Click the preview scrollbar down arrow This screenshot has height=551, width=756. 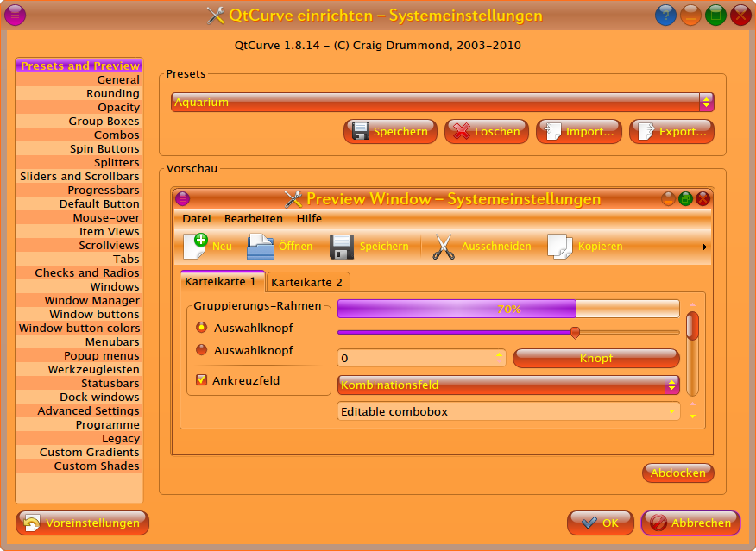(692, 416)
